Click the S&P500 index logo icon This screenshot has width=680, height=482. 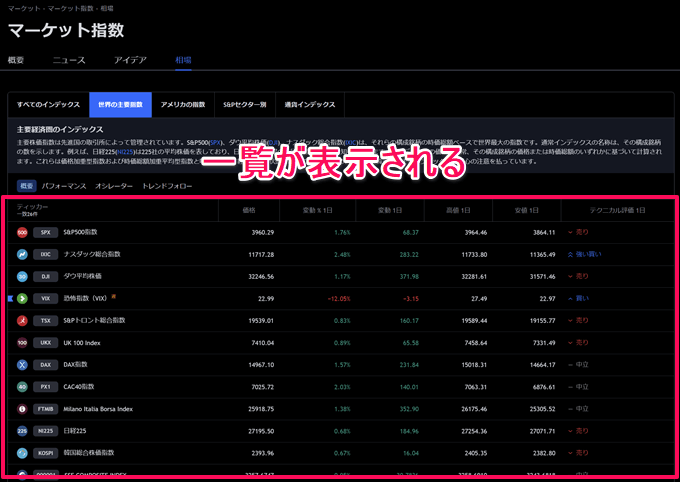[22, 233]
